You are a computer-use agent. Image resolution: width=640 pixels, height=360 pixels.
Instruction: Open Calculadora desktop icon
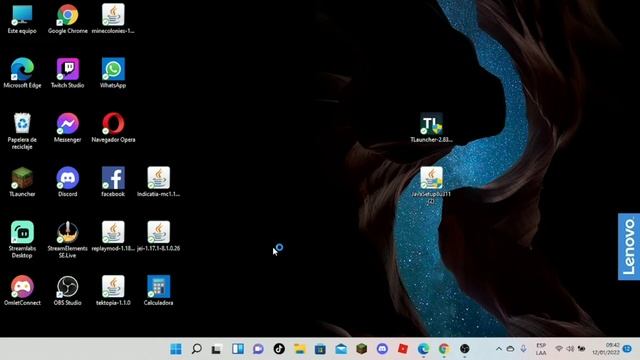coord(159,290)
